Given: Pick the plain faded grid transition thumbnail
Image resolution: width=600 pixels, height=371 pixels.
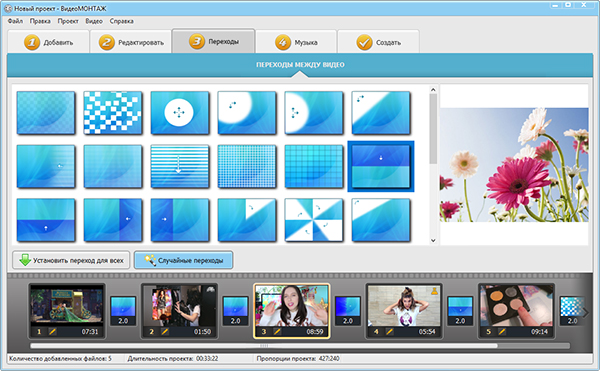Looking at the screenshot, I should tap(112, 166).
